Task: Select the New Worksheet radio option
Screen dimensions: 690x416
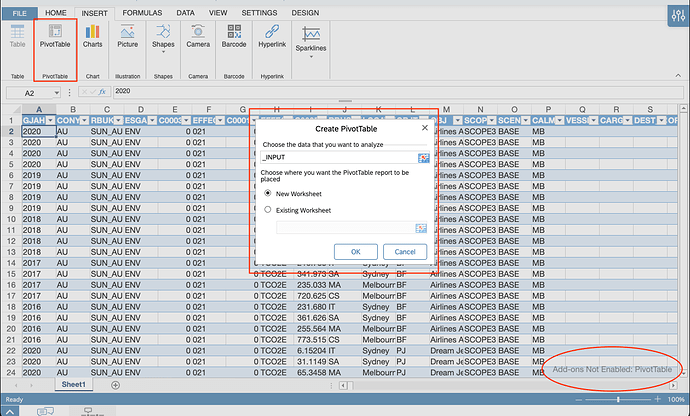Action: (267, 193)
